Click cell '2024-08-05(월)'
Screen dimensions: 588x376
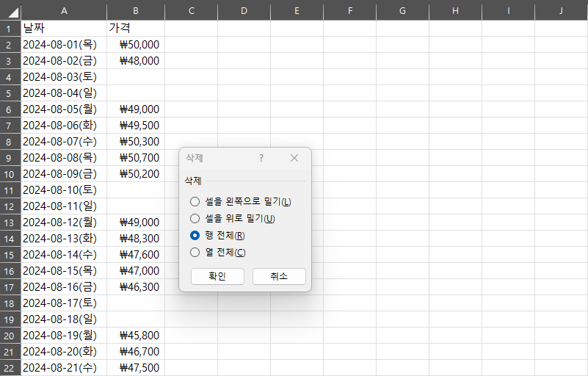(64, 109)
